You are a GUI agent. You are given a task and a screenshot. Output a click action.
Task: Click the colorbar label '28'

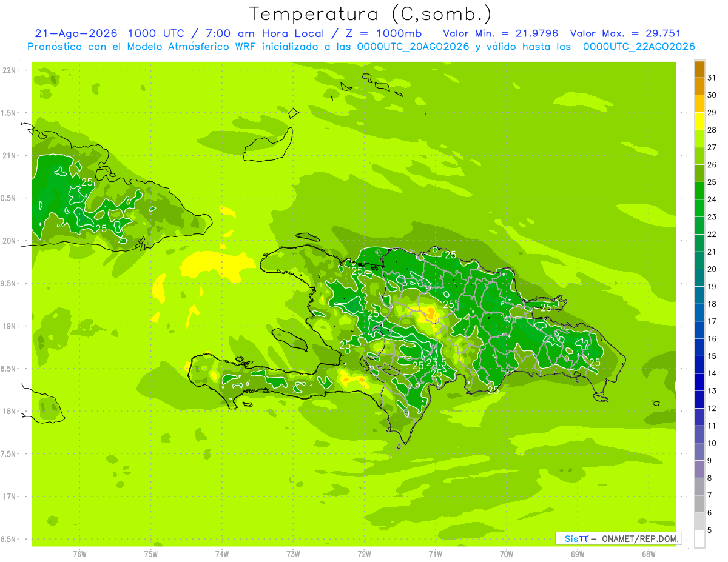click(x=712, y=130)
